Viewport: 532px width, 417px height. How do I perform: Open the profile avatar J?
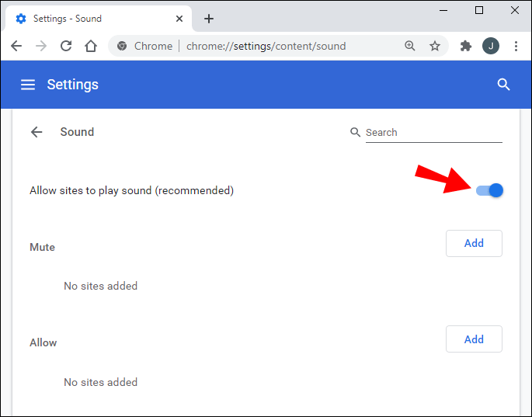point(491,46)
